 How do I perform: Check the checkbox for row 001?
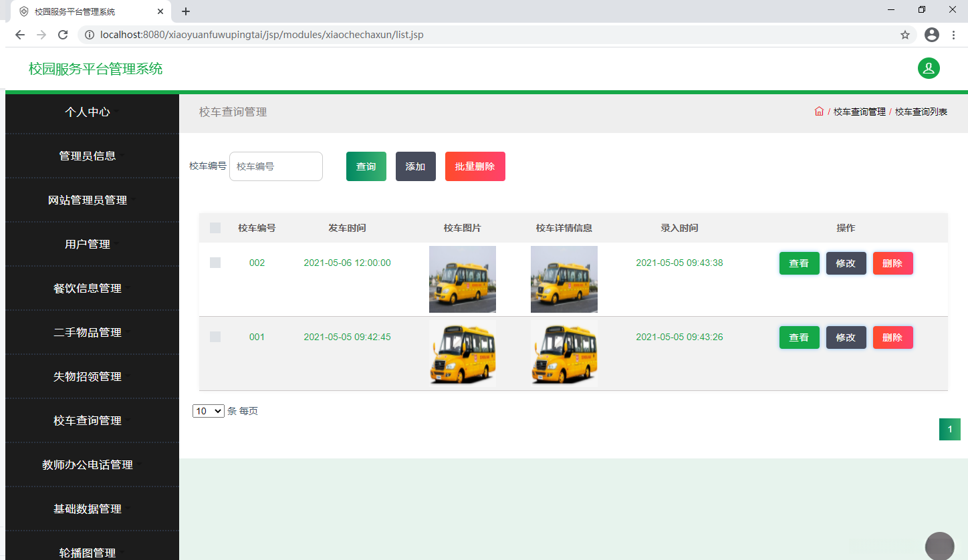tap(215, 337)
